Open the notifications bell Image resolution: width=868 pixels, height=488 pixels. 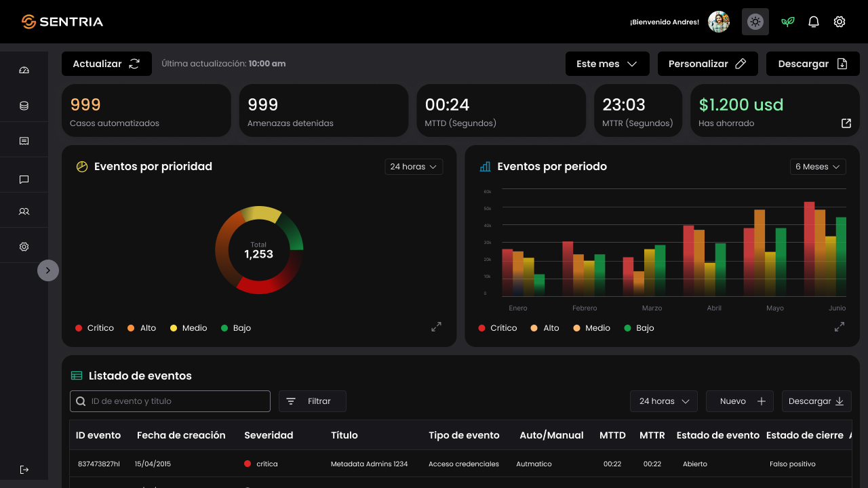(814, 22)
